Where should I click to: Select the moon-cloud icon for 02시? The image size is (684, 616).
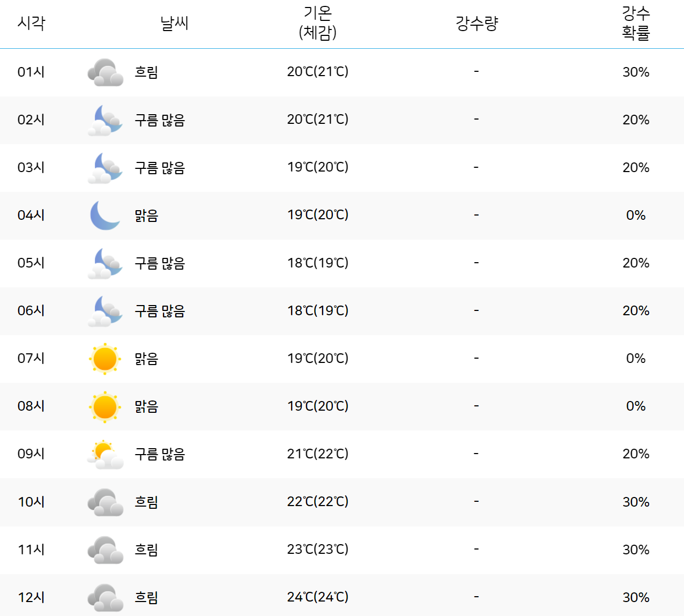tap(106, 120)
